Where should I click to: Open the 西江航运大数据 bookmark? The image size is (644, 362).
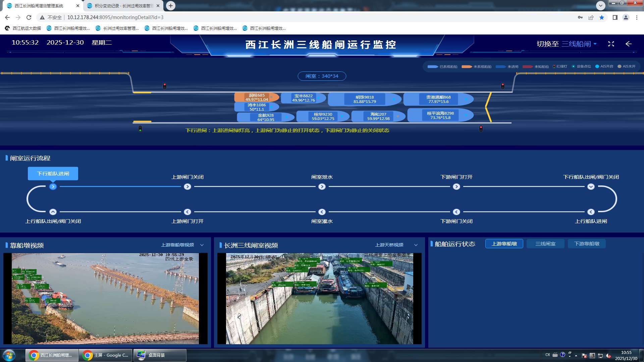coord(23,28)
